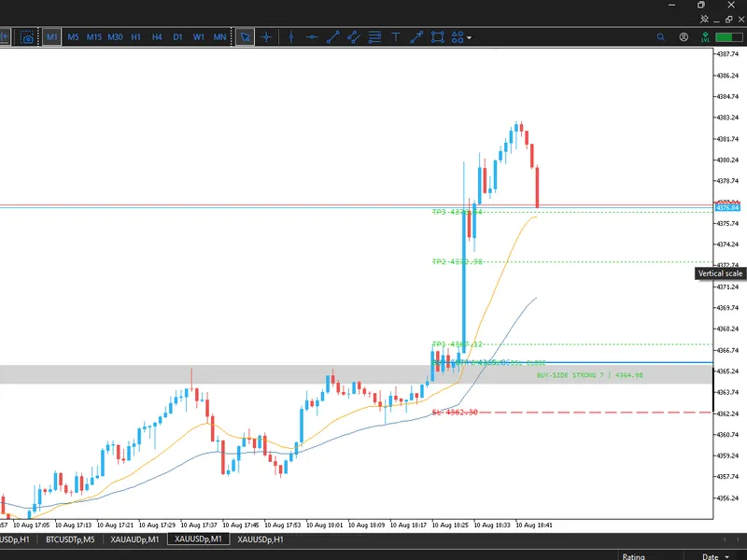
Task: Click the Rating column header
Action: pos(634,556)
